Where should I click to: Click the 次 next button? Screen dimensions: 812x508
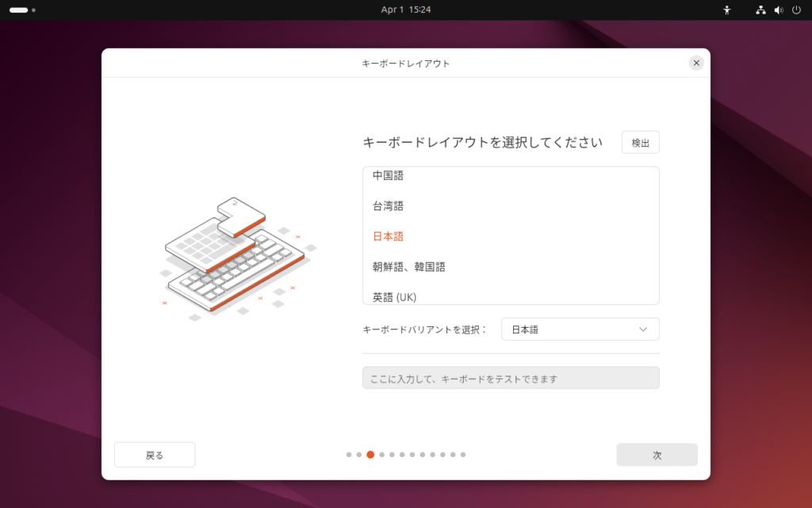coord(657,455)
